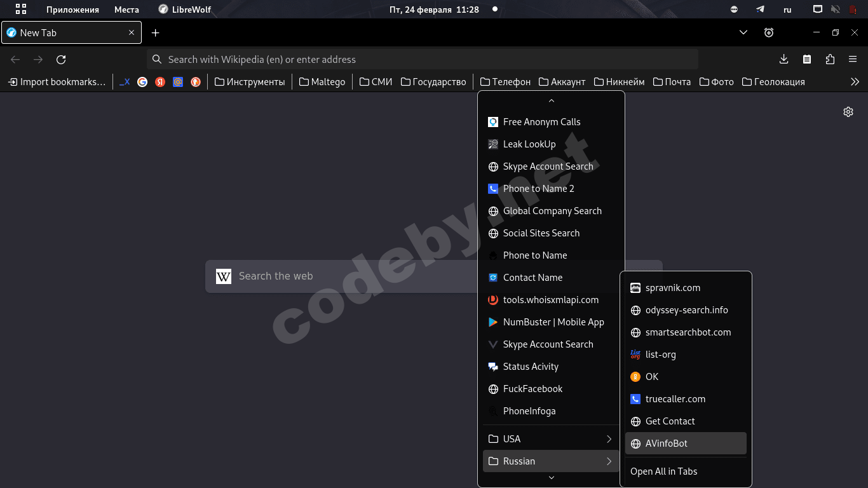Click the alarm clock icon in tab bar
868x488 pixels.
769,33
